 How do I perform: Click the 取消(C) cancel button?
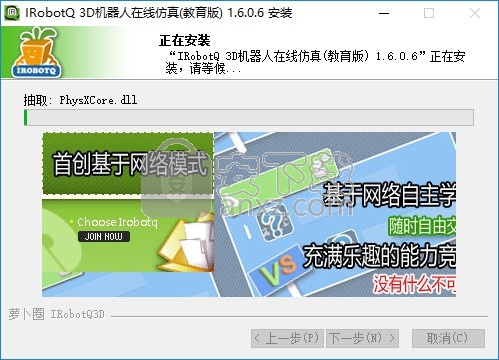pyautogui.click(x=448, y=338)
